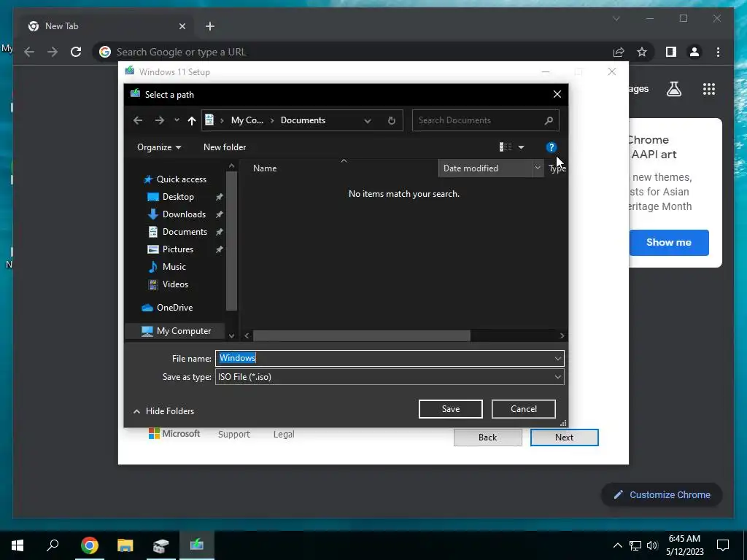Image resolution: width=747 pixels, height=560 pixels.
Task: Click the Show me button
Action: [x=669, y=242]
